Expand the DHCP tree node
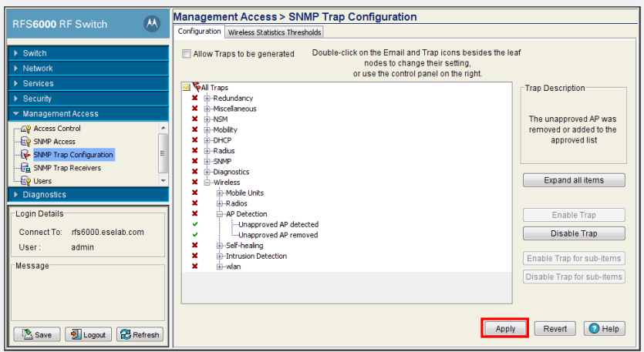This screenshot has height=352, width=644. click(207, 140)
